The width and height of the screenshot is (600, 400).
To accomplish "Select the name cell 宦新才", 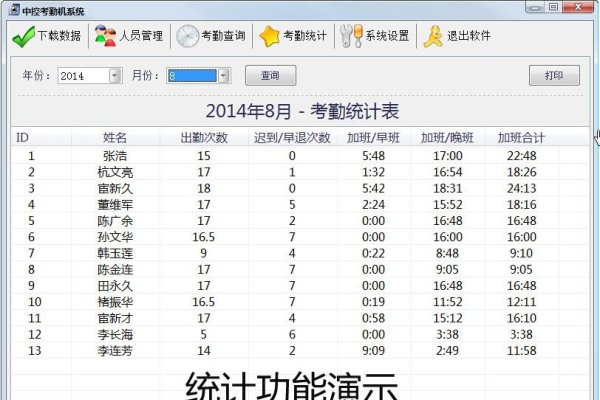I will (115, 318).
